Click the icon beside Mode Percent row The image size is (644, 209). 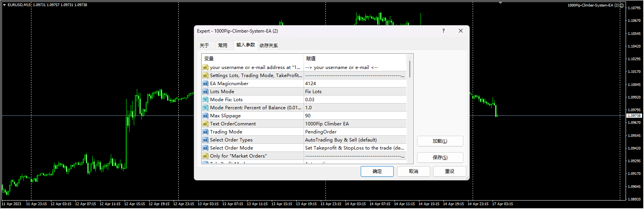(x=205, y=108)
